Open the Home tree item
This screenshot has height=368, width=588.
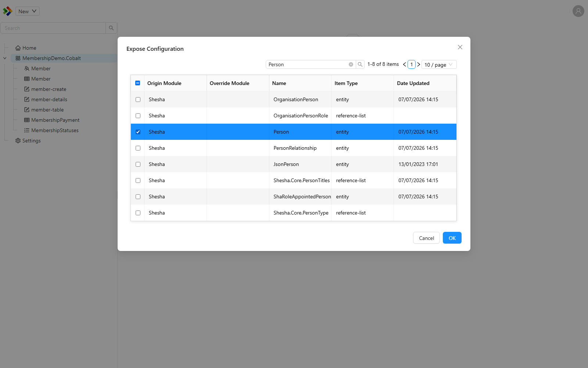29,48
